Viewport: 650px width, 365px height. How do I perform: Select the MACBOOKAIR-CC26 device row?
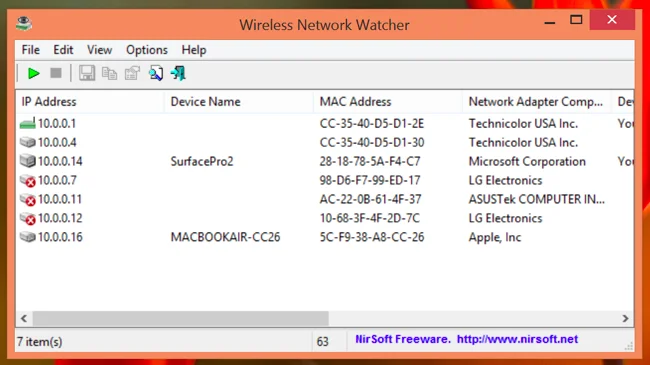[x=325, y=237]
